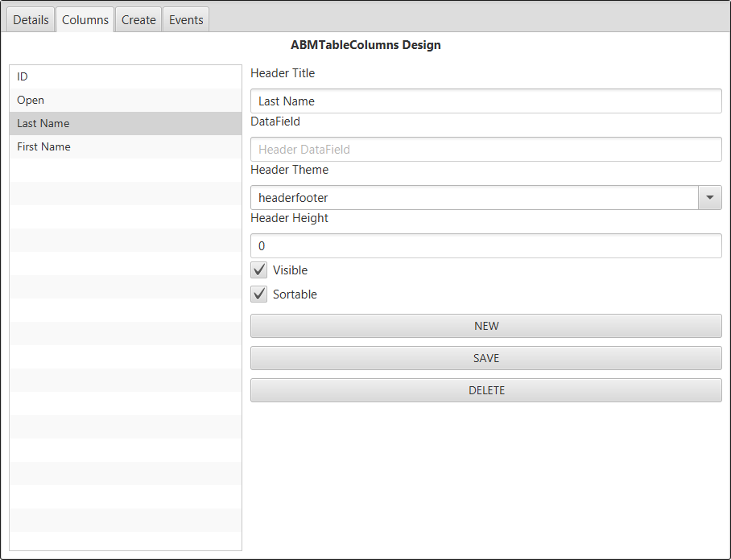Click the headerfooter theme combo box
The width and height of the screenshot is (731, 560).
474,198
